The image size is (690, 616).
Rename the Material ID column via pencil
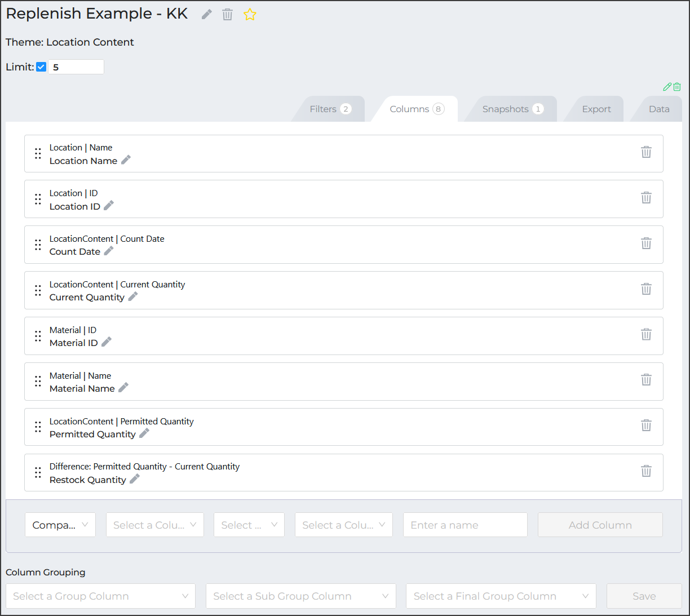point(106,342)
